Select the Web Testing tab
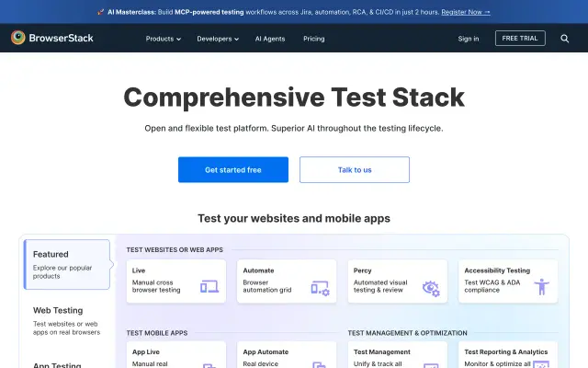The height and width of the screenshot is (368, 588). pos(67,321)
